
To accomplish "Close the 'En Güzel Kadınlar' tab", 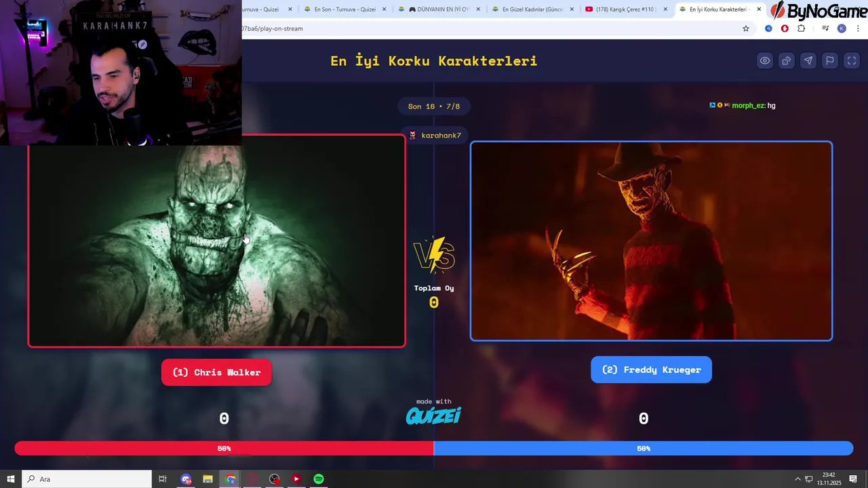I will click(x=572, y=9).
